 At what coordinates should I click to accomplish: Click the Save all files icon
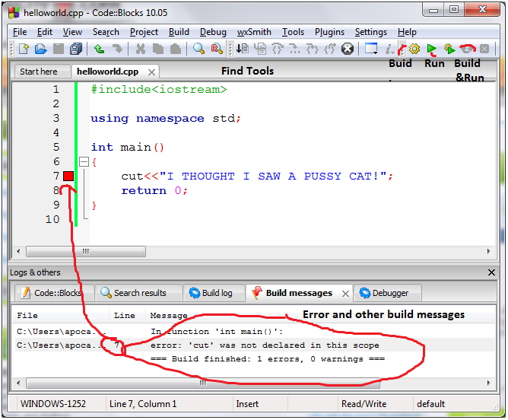tap(76, 49)
